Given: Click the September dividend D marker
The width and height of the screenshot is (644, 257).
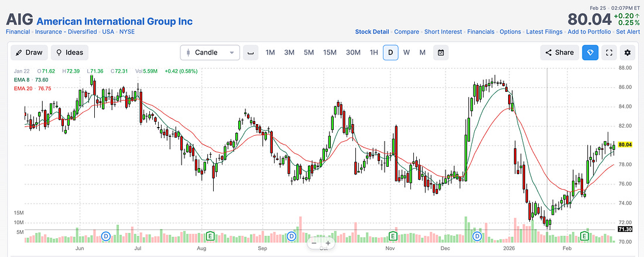Looking at the screenshot, I should (292, 236).
